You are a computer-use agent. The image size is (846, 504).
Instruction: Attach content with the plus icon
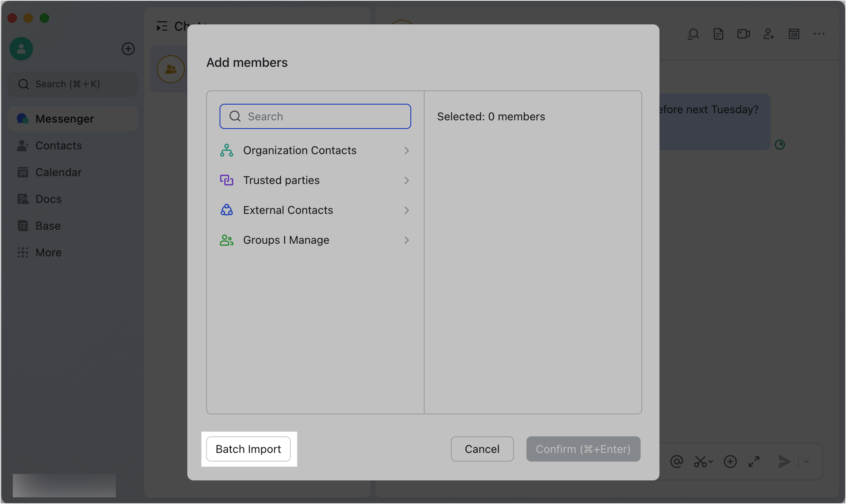[x=730, y=462]
